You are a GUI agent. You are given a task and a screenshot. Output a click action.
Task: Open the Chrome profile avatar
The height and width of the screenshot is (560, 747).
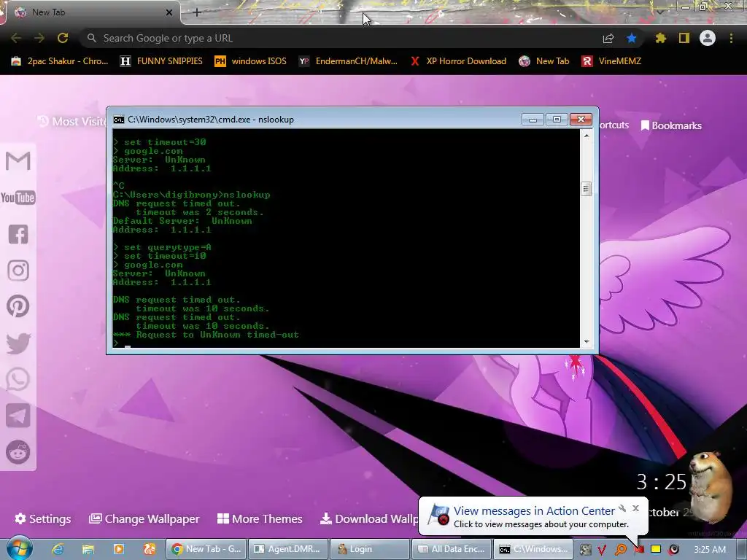click(x=708, y=38)
